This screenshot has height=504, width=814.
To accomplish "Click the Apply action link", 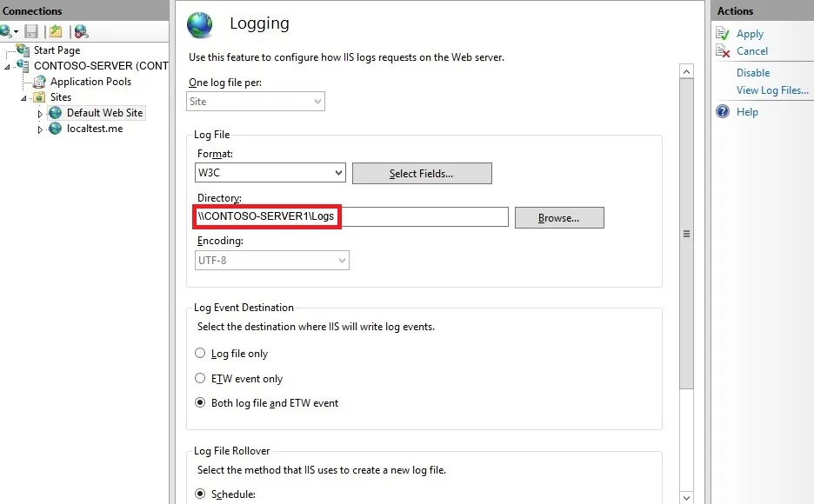I will [750, 34].
